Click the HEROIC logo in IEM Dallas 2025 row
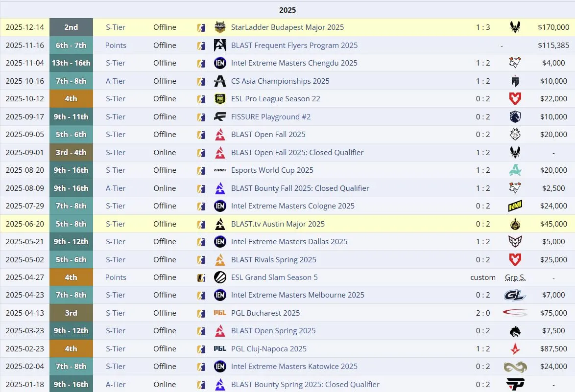 (x=515, y=241)
